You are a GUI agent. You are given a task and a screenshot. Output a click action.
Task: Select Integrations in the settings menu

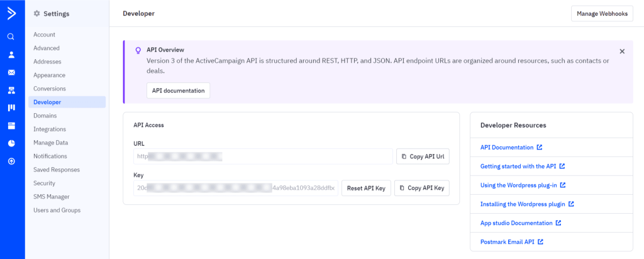click(x=50, y=129)
